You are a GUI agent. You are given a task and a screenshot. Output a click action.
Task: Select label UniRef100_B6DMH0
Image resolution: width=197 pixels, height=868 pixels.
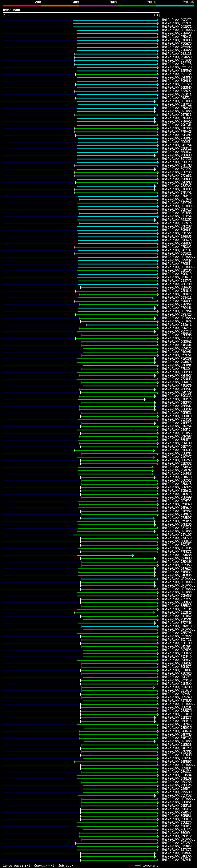[176, 88]
